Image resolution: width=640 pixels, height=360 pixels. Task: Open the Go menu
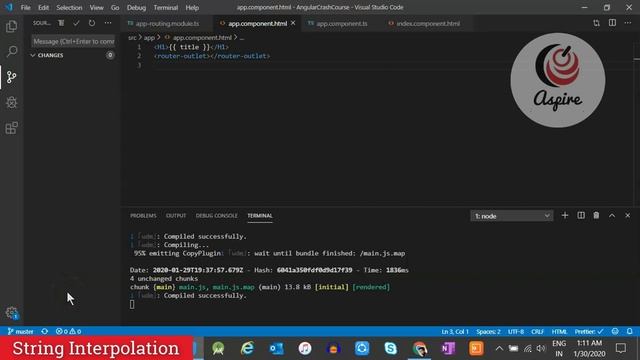(x=115, y=7)
